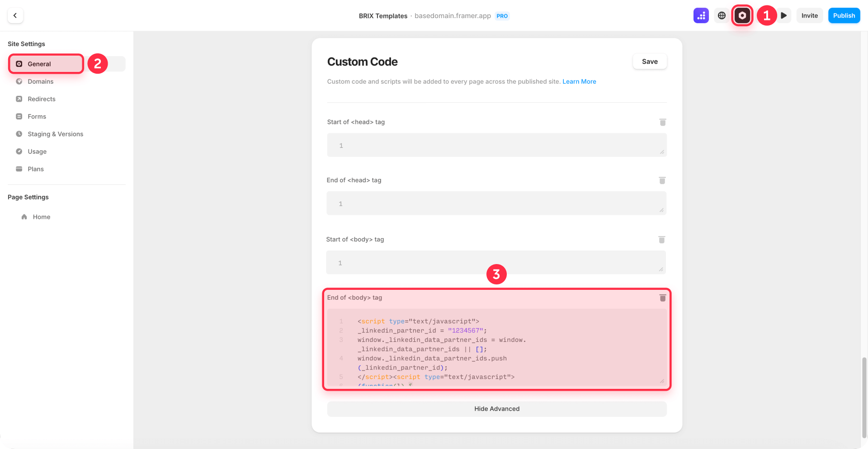Go back using the chevron arrow button
Viewport: 868px width, 449px height.
[14, 15]
